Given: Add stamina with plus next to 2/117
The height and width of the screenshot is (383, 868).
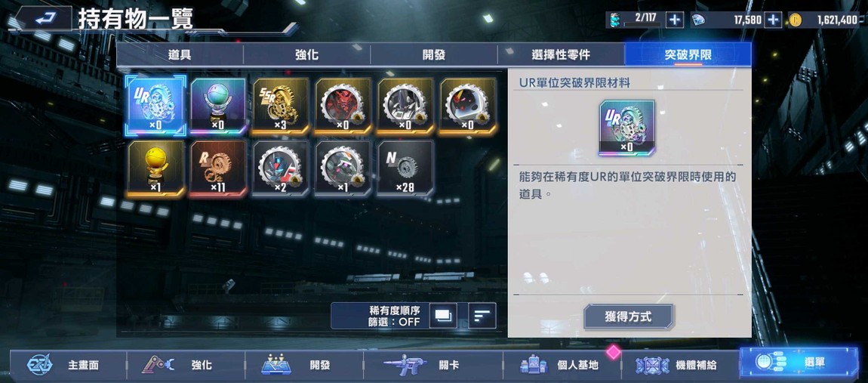Looking at the screenshot, I should (674, 20).
